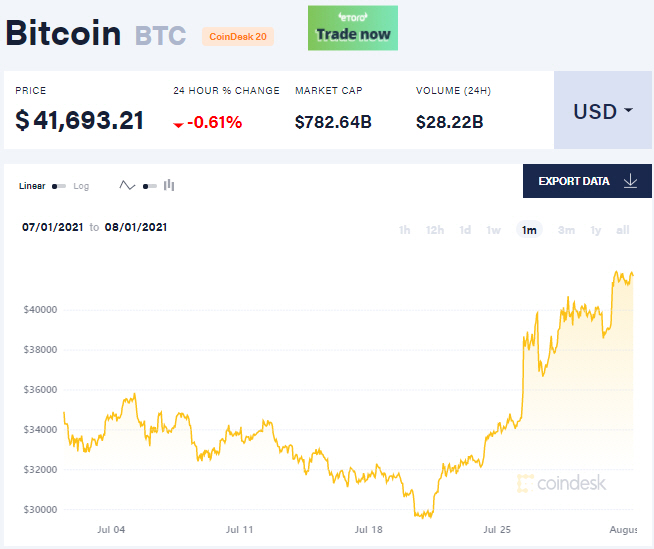654x549 pixels.
Task: Click the coindesk watermark logo on chart
Action: coord(561,483)
